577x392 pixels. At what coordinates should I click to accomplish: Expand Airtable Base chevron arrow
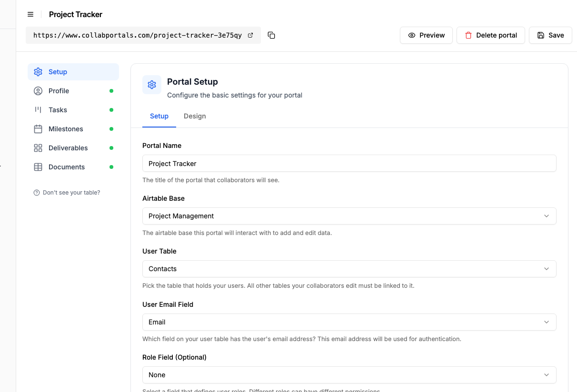[x=547, y=216]
